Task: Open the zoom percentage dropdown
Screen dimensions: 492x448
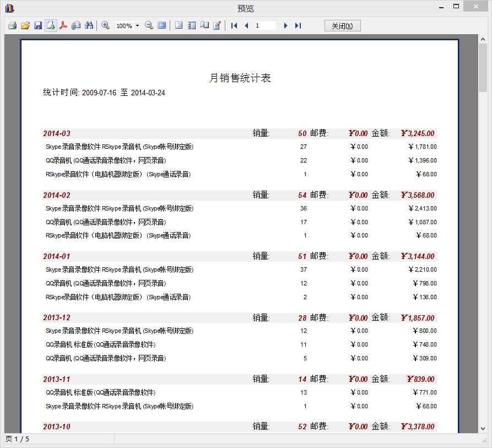Action: (135, 25)
